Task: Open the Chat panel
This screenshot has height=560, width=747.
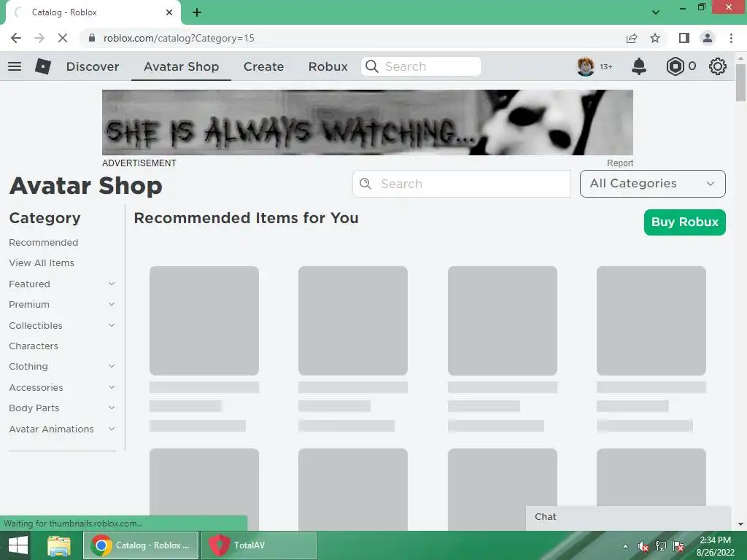Action: point(628,517)
